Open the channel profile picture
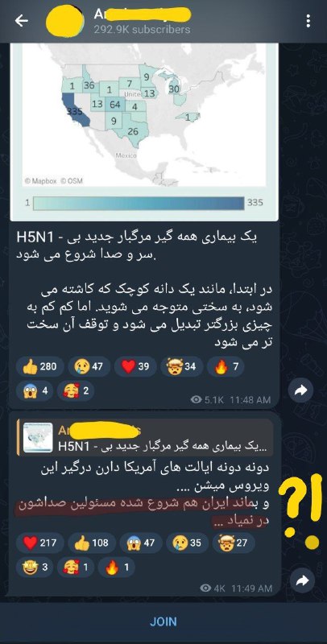The width and height of the screenshot is (327, 644). click(x=65, y=21)
